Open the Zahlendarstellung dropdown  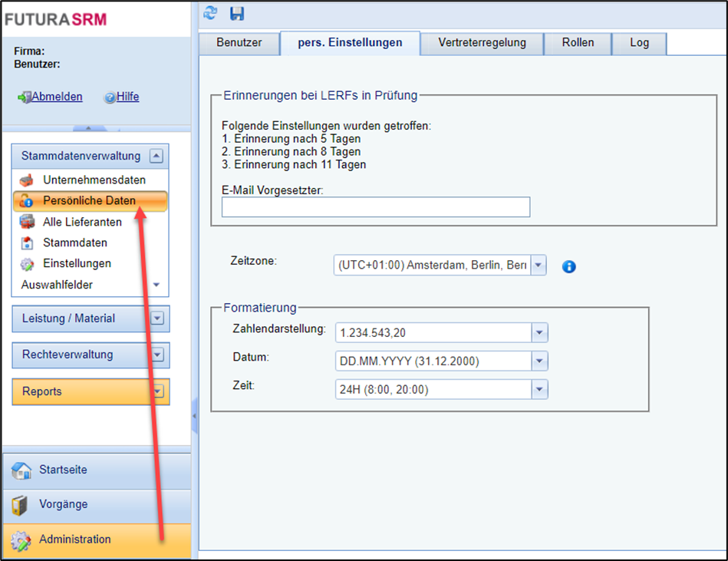(540, 332)
